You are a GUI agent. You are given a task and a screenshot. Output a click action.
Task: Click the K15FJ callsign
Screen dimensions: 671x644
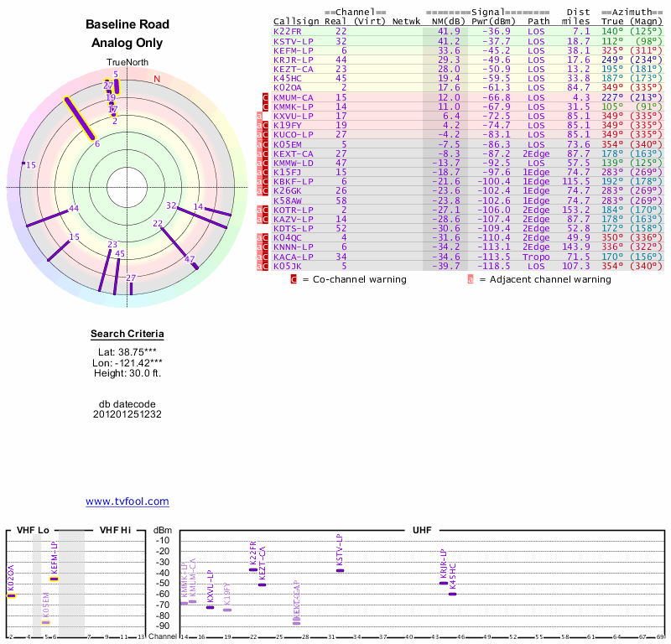(288, 172)
